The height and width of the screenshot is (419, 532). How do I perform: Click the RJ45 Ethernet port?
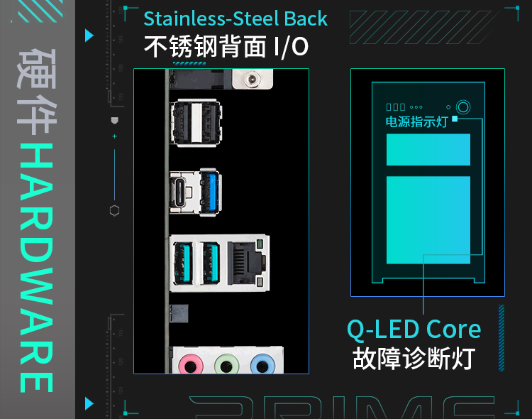(x=246, y=263)
